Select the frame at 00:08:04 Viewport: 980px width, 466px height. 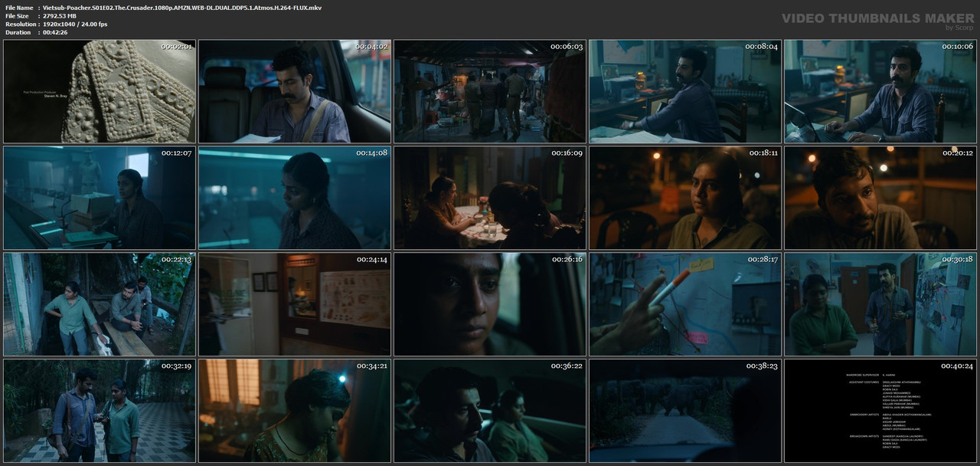click(x=685, y=91)
